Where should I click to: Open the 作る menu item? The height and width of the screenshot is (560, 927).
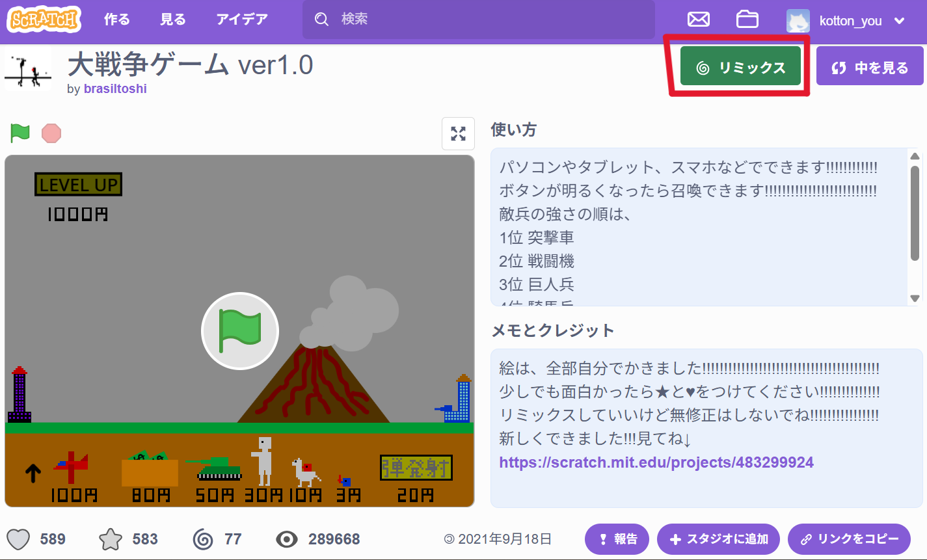[117, 20]
